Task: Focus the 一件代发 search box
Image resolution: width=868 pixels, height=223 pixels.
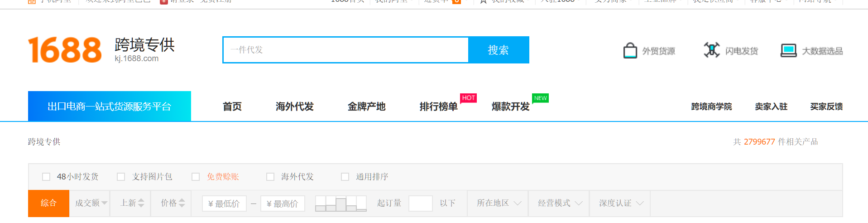Action: tap(345, 50)
